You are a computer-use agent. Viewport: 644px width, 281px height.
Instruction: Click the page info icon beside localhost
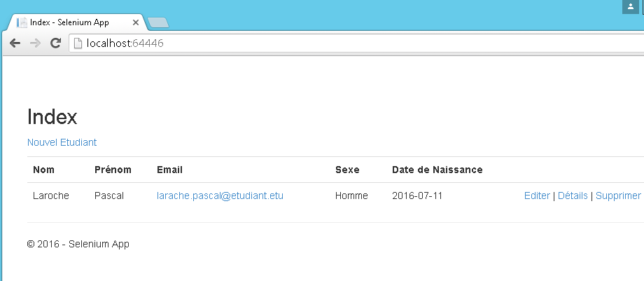point(78,43)
